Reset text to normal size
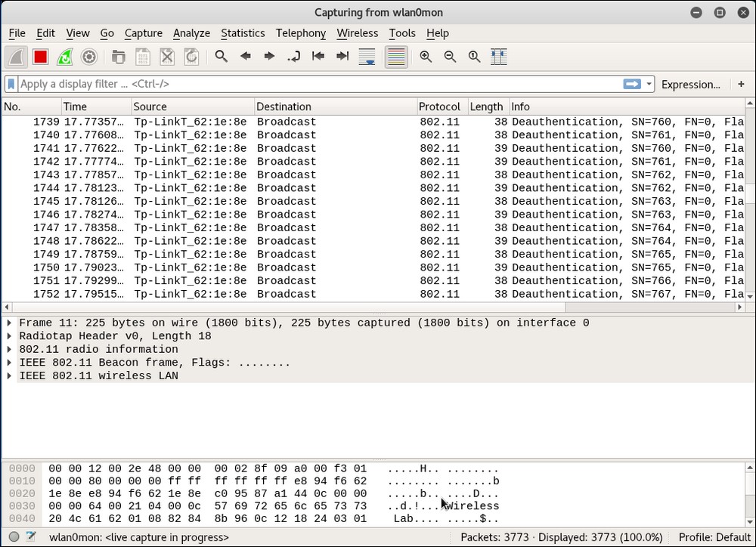Image resolution: width=756 pixels, height=547 pixels. [475, 57]
